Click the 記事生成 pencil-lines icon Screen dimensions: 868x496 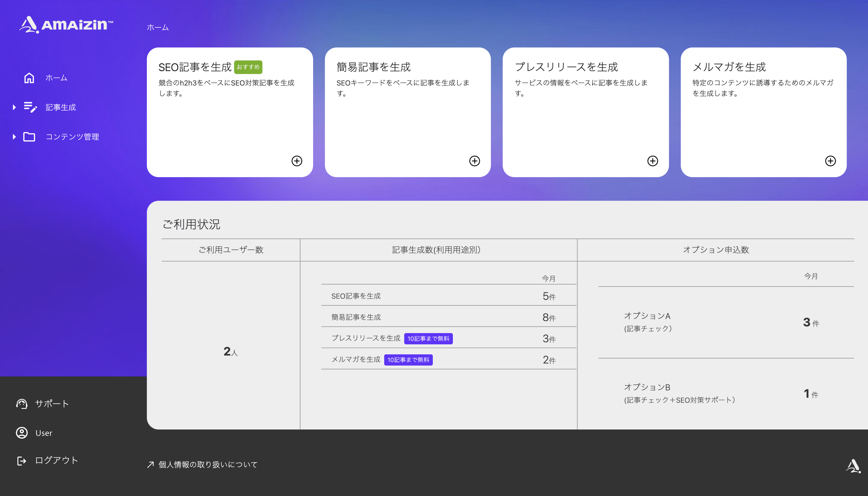click(x=30, y=107)
